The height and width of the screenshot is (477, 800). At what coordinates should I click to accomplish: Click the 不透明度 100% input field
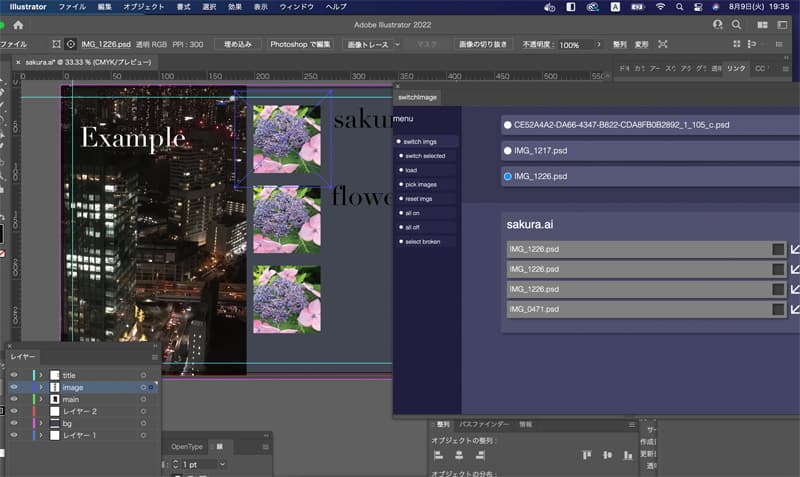[x=575, y=44]
